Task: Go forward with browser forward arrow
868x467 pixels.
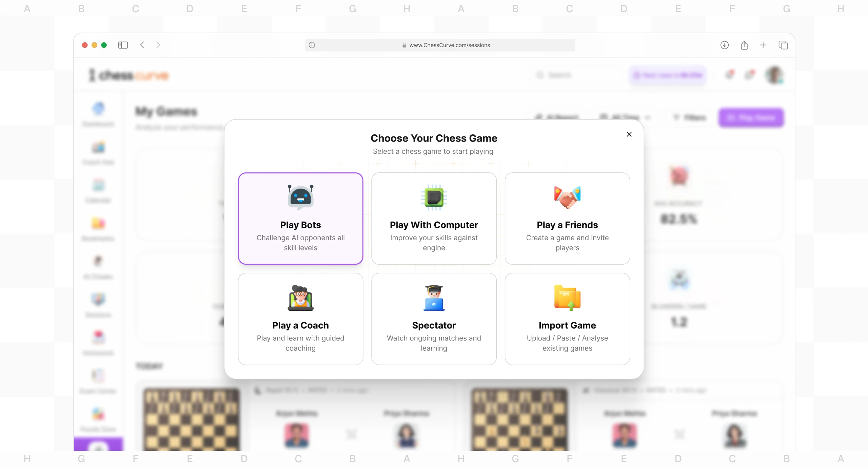Action: coord(158,45)
